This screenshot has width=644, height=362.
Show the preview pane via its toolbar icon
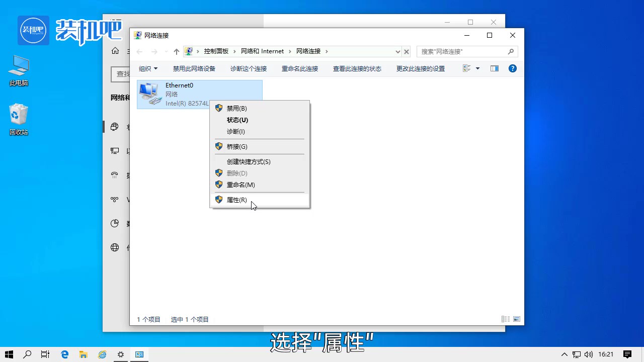tap(494, 68)
